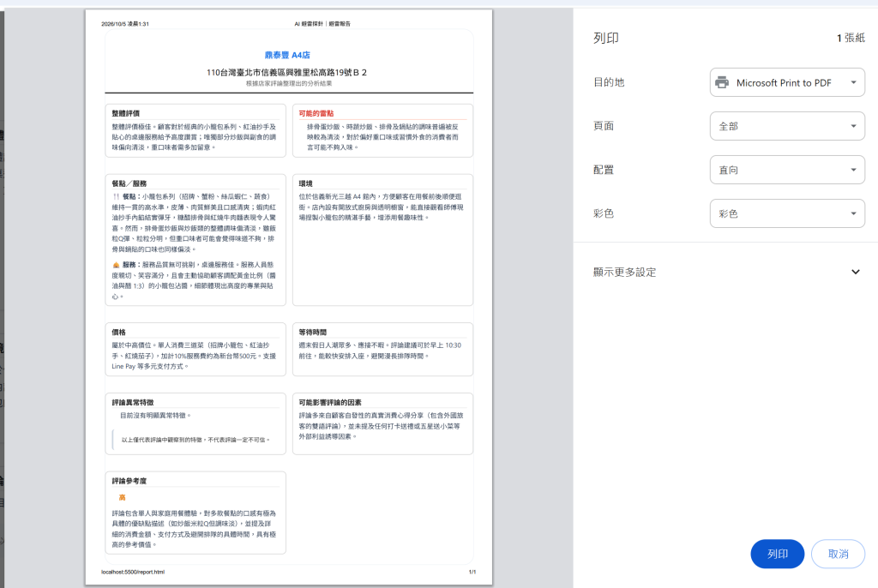
Task: Click the localhost:5500/report.html footer text
Action: (133, 572)
